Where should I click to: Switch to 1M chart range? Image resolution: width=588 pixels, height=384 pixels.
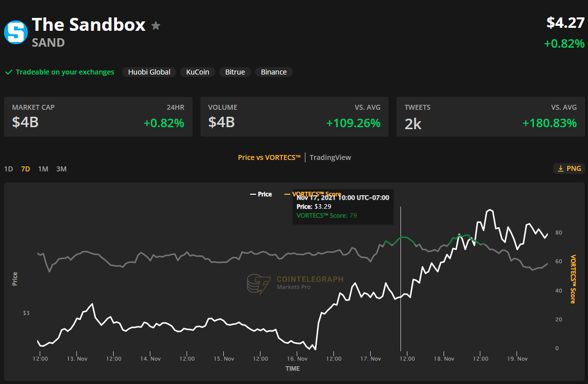[x=43, y=169]
